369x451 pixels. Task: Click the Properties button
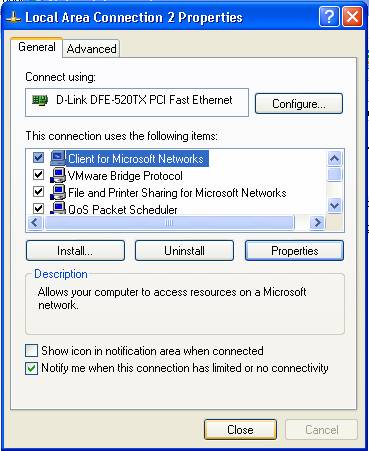point(294,251)
